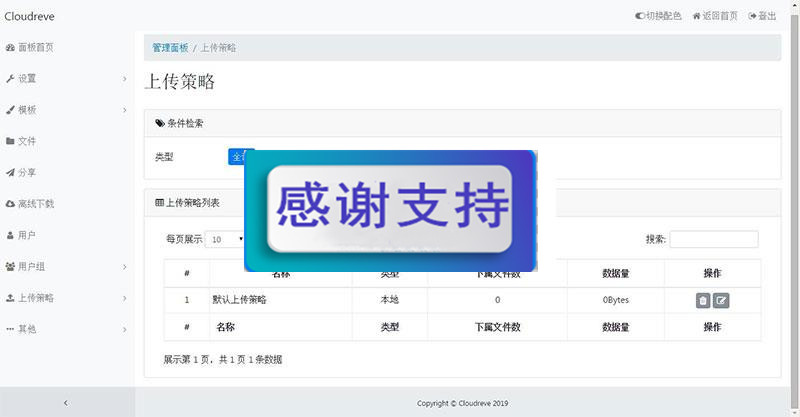800x417 pixels.
Task: Click the table icon beside 上传策略列表
Action: pyautogui.click(x=159, y=203)
